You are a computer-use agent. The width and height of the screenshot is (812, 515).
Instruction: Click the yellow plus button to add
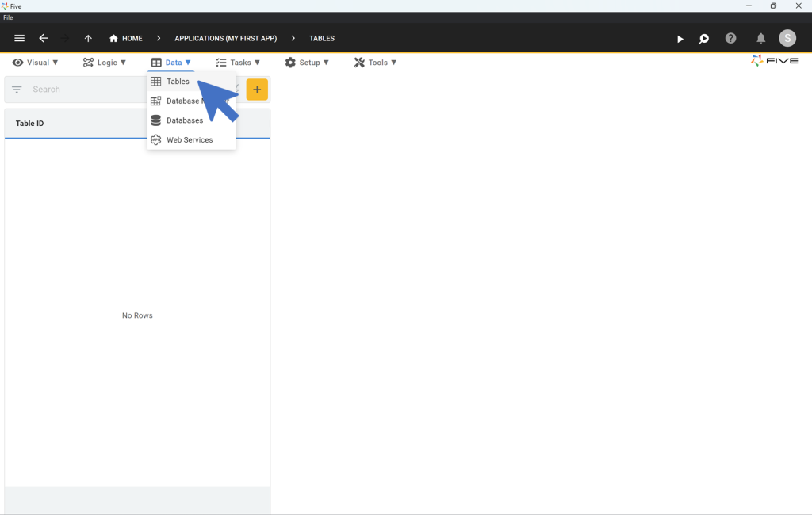click(x=257, y=90)
